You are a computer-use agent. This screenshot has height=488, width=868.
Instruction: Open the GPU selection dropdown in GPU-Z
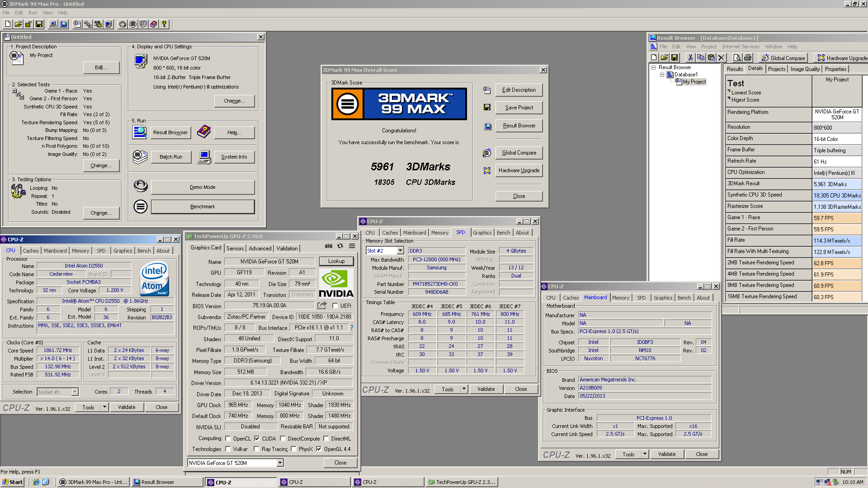[280, 463]
